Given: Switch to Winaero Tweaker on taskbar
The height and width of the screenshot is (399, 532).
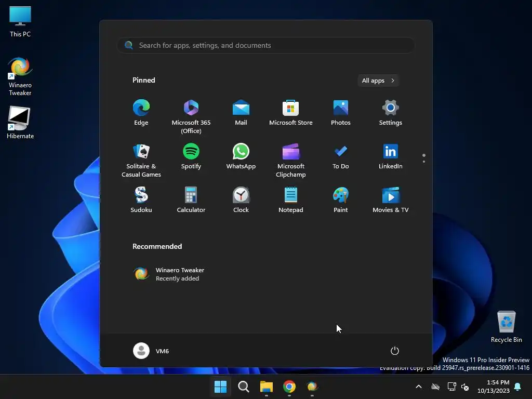Looking at the screenshot, I should 312,387.
